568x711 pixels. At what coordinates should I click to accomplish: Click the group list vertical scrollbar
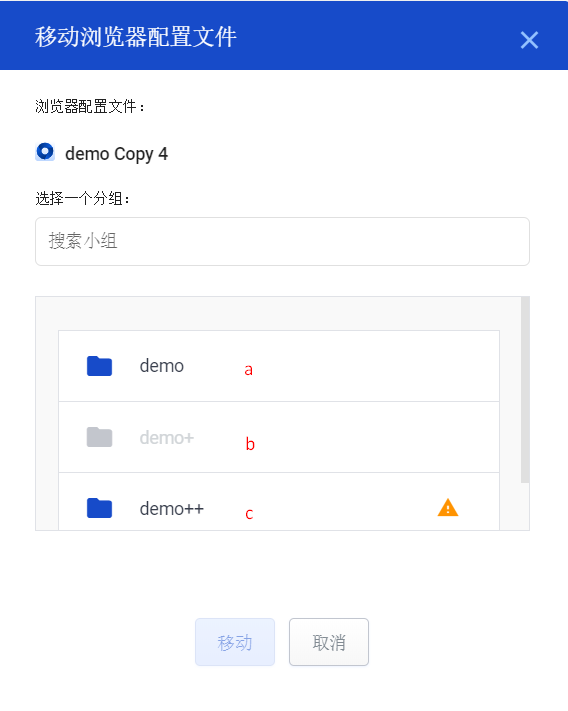click(x=525, y=390)
